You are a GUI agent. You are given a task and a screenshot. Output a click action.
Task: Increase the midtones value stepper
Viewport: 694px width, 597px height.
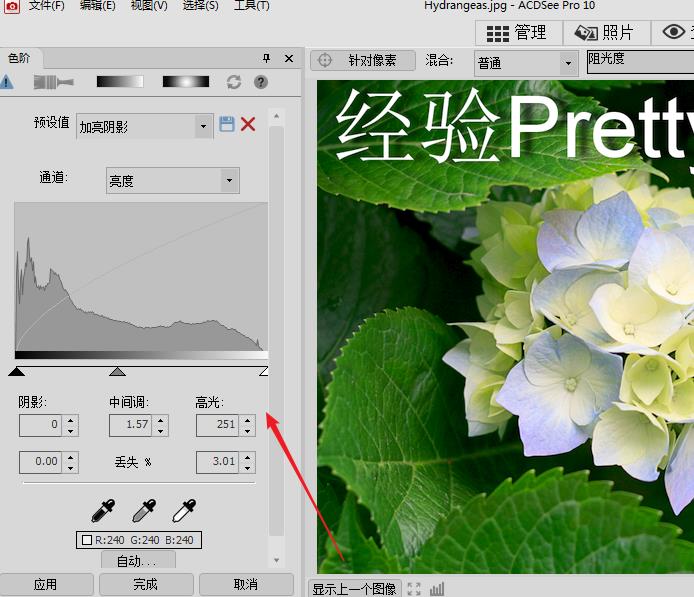pos(161,420)
